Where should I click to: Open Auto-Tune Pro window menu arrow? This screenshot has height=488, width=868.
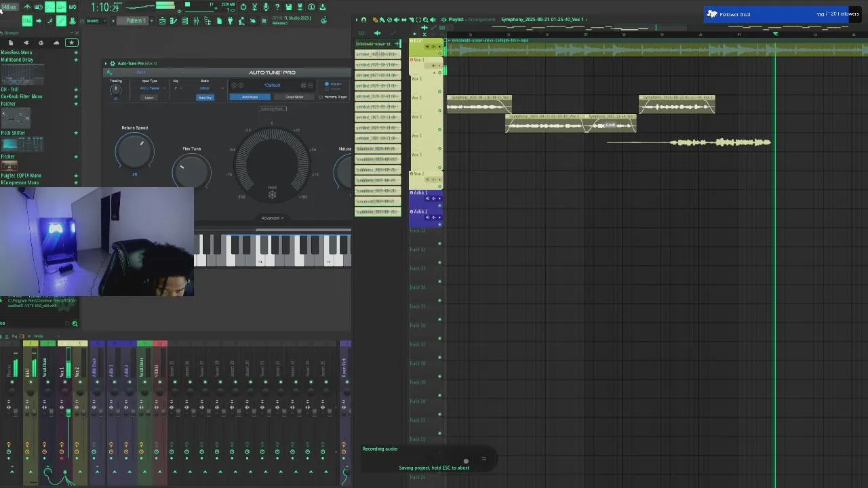point(106,64)
